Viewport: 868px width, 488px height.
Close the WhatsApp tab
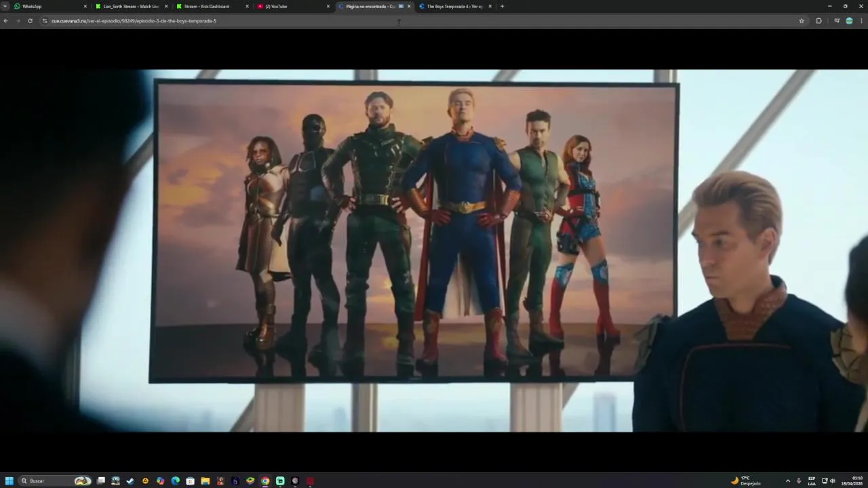(85, 6)
